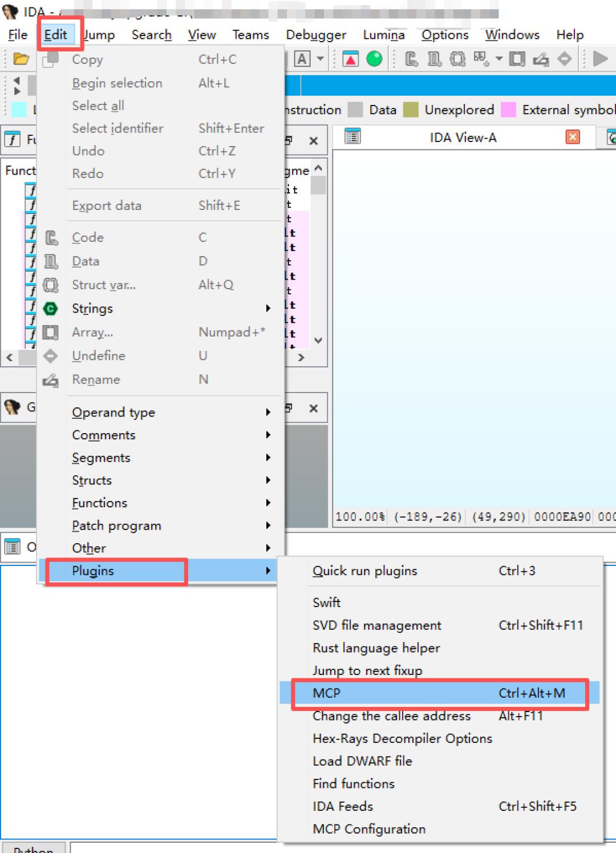
Task: Expand the Segments submenu
Action: (161, 458)
